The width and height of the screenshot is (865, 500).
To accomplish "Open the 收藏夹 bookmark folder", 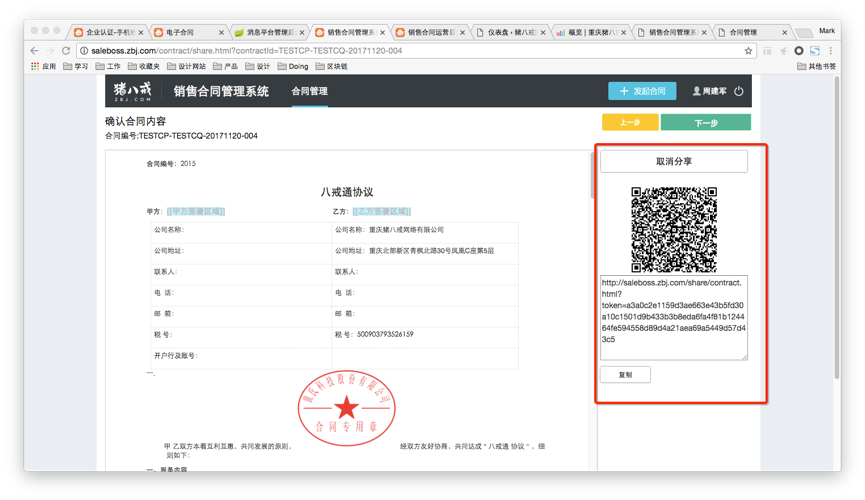I will 144,66.
